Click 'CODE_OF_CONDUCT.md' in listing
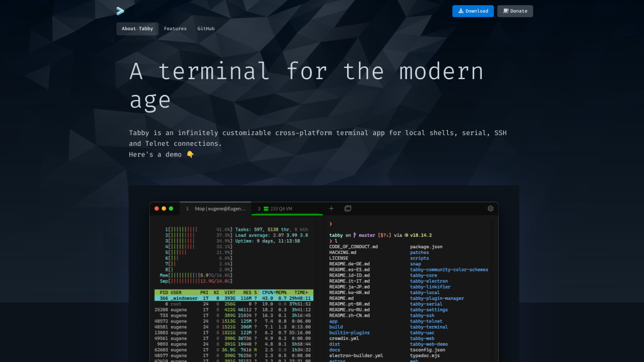 click(x=353, y=246)
